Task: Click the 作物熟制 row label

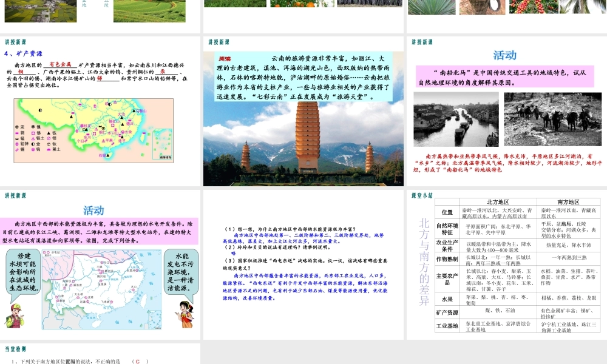Action: (447, 259)
